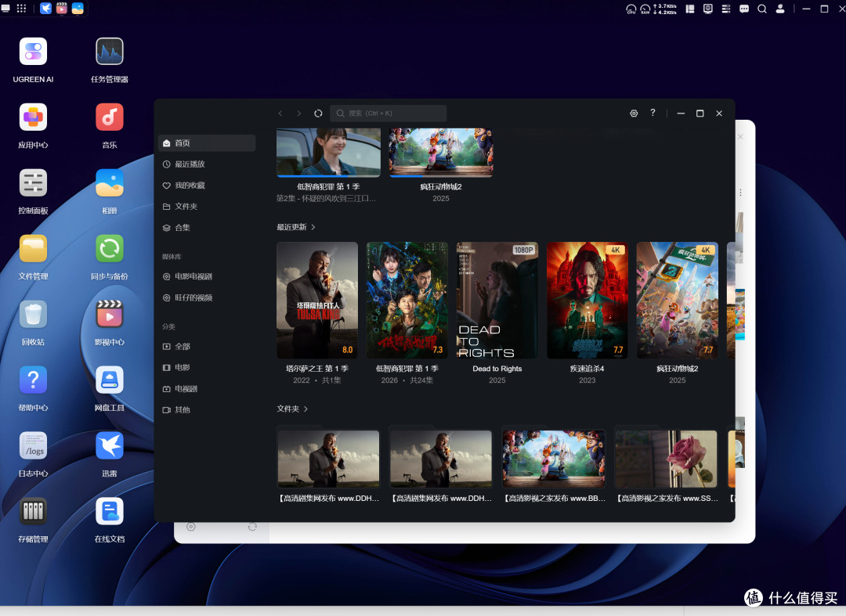
Task: Expand the 文件夹 section chevron
Action: click(x=306, y=409)
